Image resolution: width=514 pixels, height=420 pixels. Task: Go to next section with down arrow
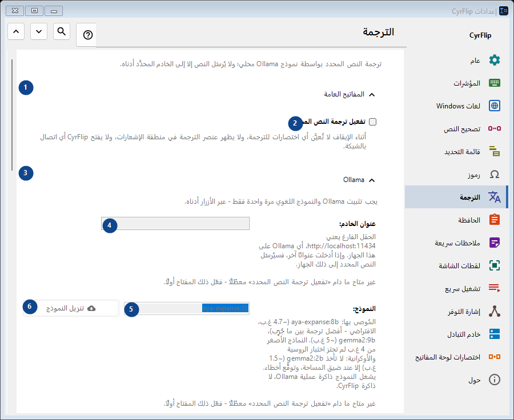pyautogui.click(x=39, y=31)
